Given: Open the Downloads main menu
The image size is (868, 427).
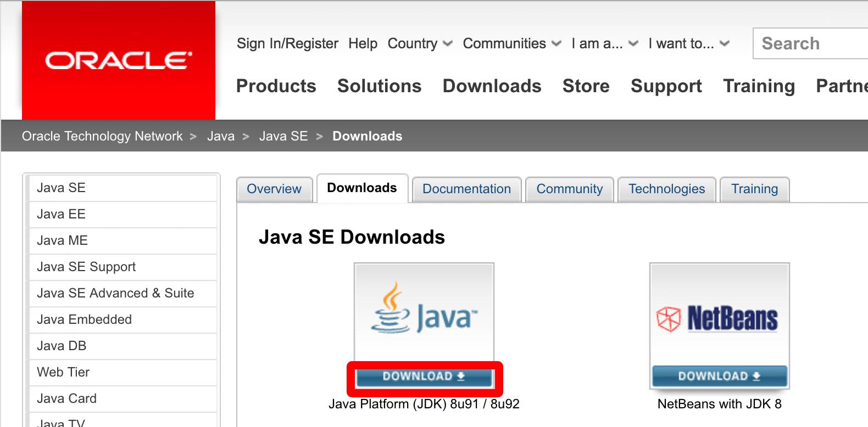Looking at the screenshot, I should point(492,86).
